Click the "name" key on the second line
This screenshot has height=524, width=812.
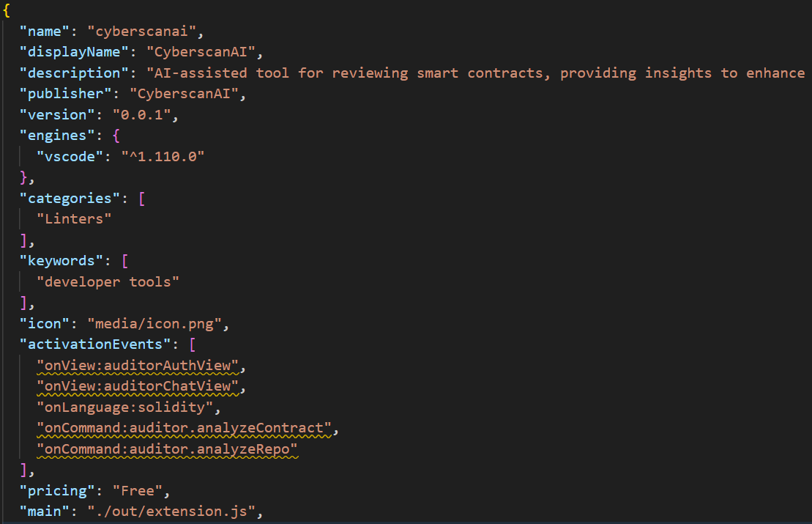pos(44,31)
